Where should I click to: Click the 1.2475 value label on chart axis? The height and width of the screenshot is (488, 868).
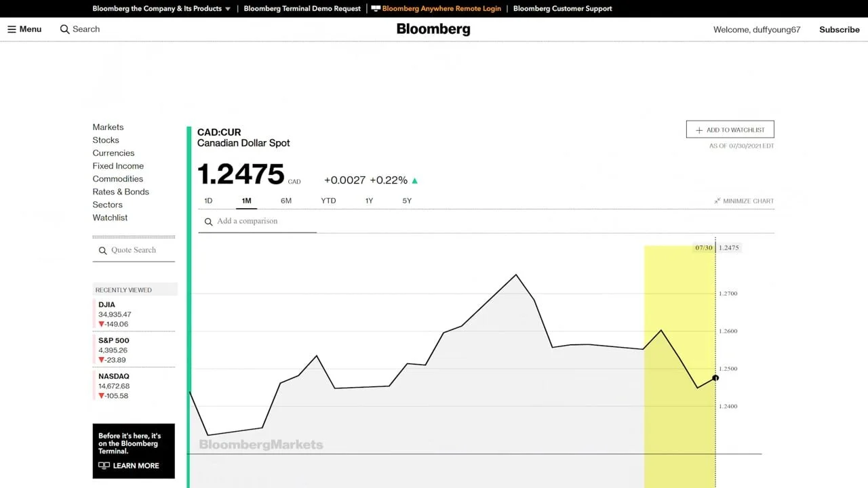click(x=729, y=248)
